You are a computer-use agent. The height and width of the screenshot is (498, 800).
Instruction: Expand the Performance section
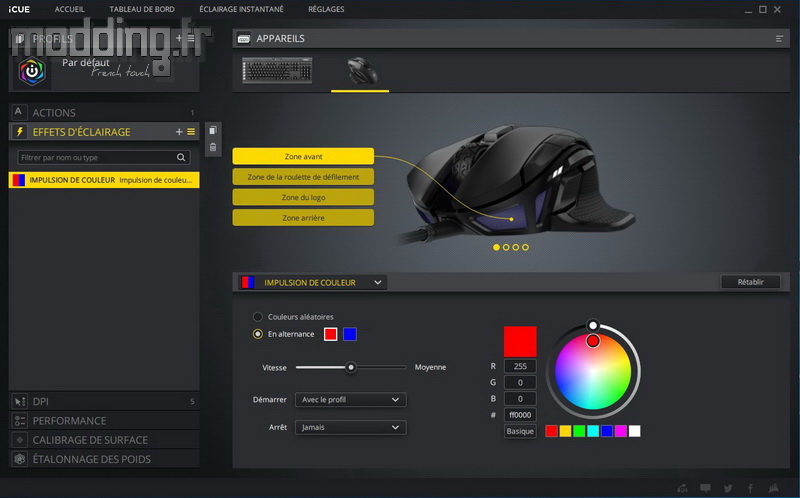tap(104, 420)
